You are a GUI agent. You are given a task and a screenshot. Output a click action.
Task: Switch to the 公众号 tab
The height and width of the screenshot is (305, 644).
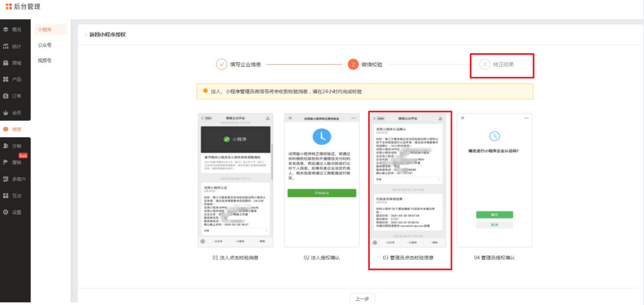point(44,45)
